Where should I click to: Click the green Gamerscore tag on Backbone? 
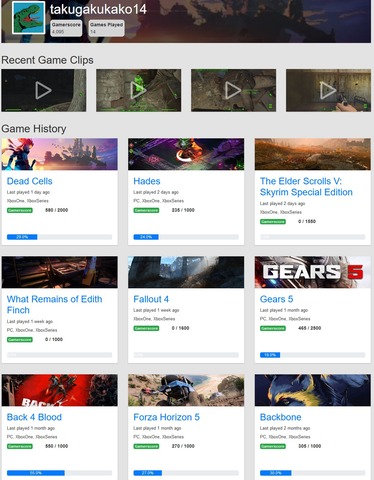(273, 446)
